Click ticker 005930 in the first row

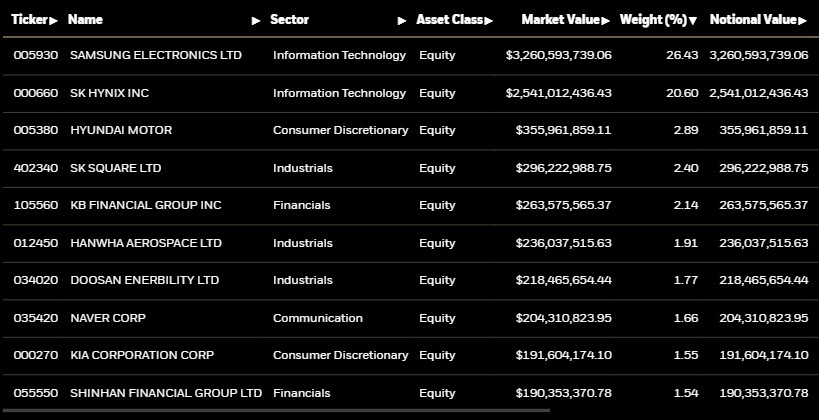[x=29, y=55]
